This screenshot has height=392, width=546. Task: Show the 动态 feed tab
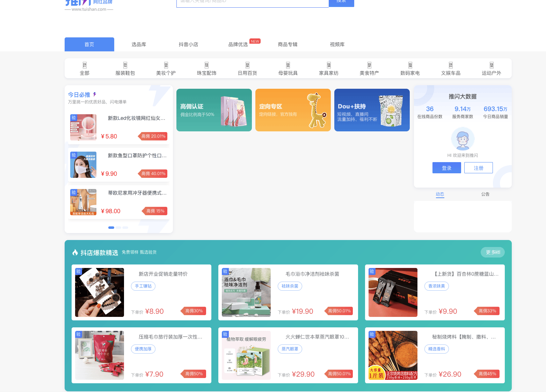(x=440, y=194)
